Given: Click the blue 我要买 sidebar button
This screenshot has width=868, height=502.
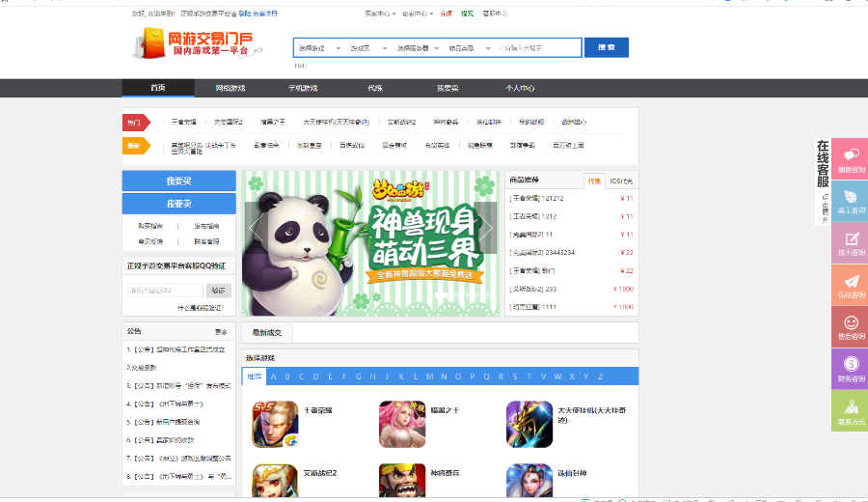Looking at the screenshot, I should pos(178,181).
